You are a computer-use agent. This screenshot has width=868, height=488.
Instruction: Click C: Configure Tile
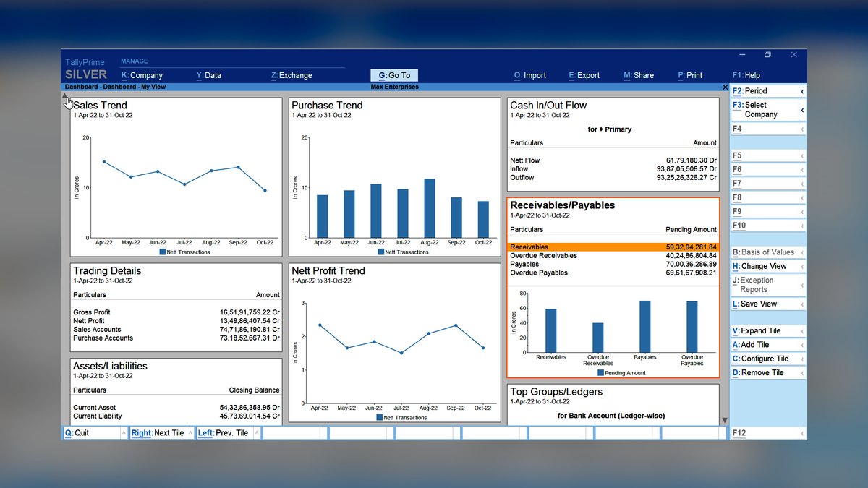coord(765,359)
